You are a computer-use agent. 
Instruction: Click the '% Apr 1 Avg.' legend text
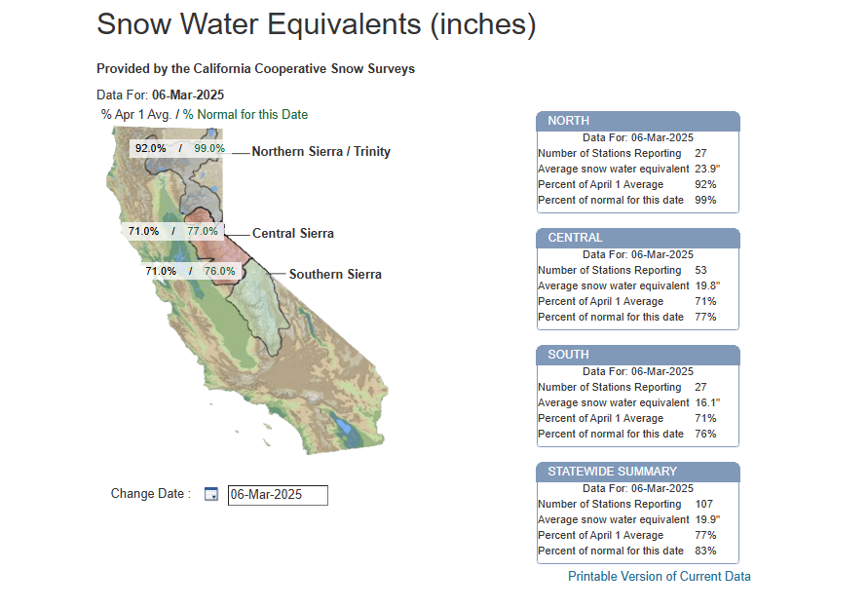click(136, 115)
